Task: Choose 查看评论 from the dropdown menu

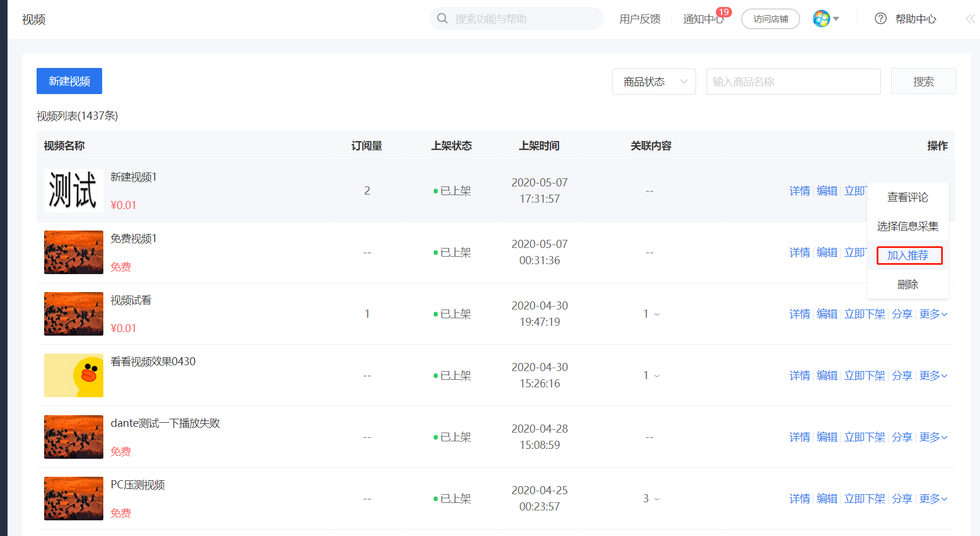Action: pos(908,197)
